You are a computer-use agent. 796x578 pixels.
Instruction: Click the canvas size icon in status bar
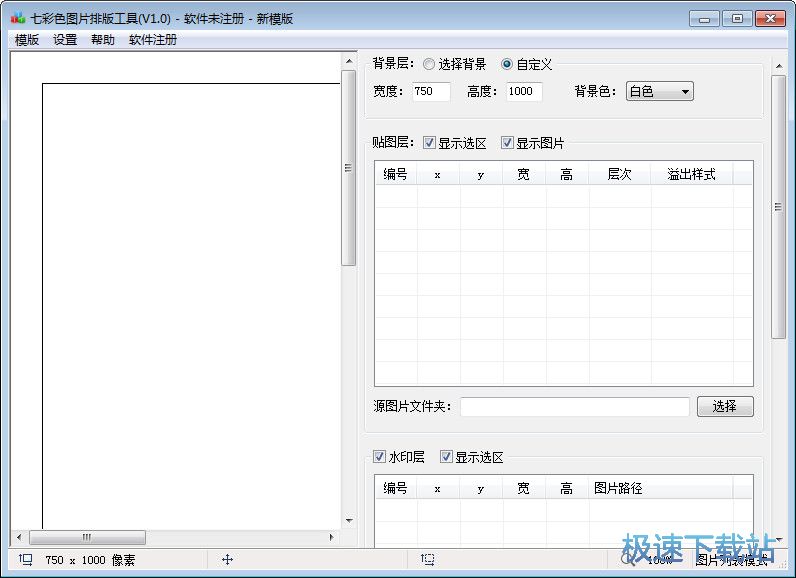(25, 560)
